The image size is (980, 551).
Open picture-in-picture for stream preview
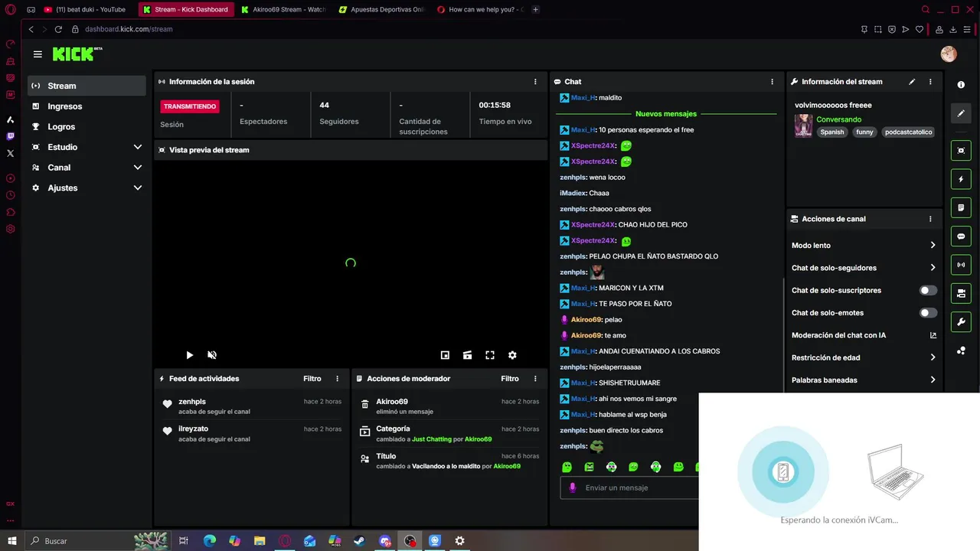tap(445, 355)
